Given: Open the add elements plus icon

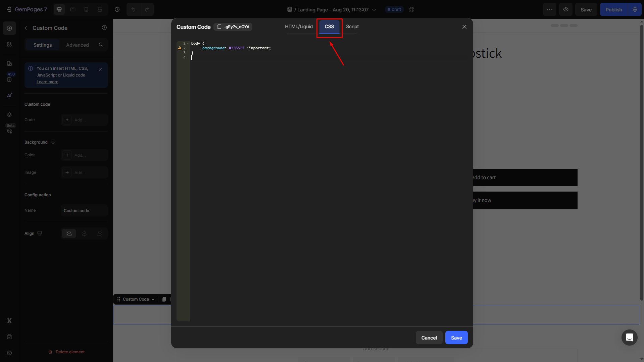Looking at the screenshot, I should tap(9, 28).
